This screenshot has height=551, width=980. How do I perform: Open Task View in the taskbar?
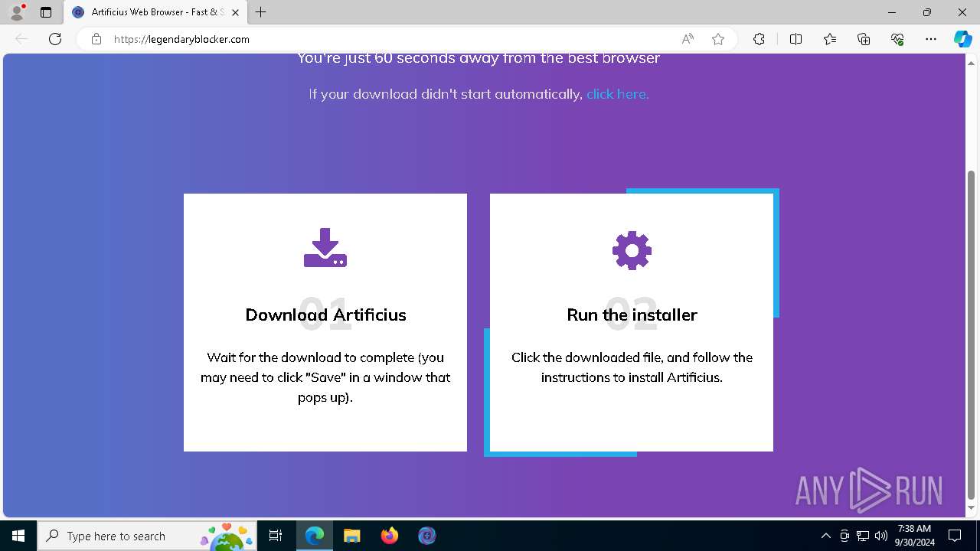pyautogui.click(x=276, y=536)
